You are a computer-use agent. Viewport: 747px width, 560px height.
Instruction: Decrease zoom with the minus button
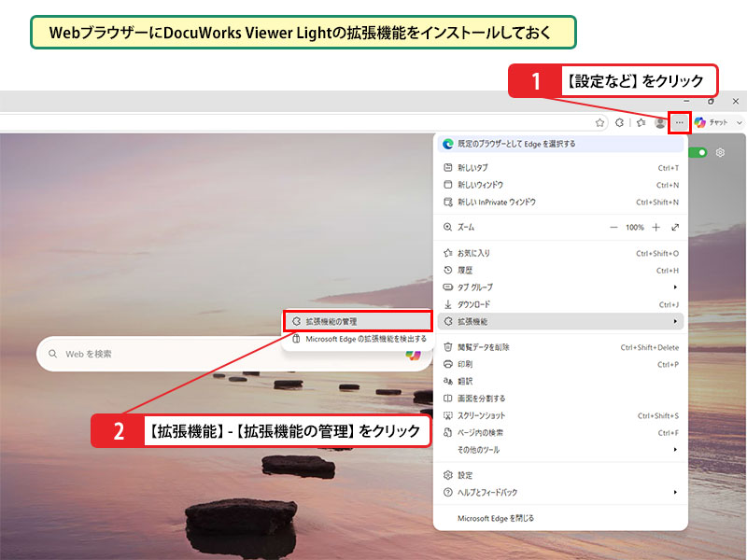[x=613, y=228]
